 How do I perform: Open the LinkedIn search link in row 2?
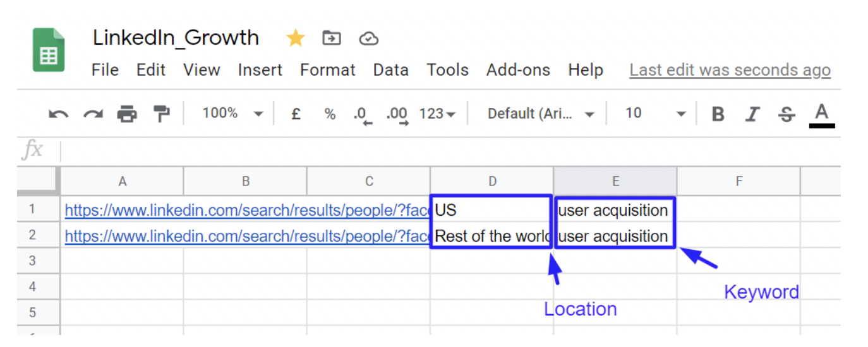point(248,236)
